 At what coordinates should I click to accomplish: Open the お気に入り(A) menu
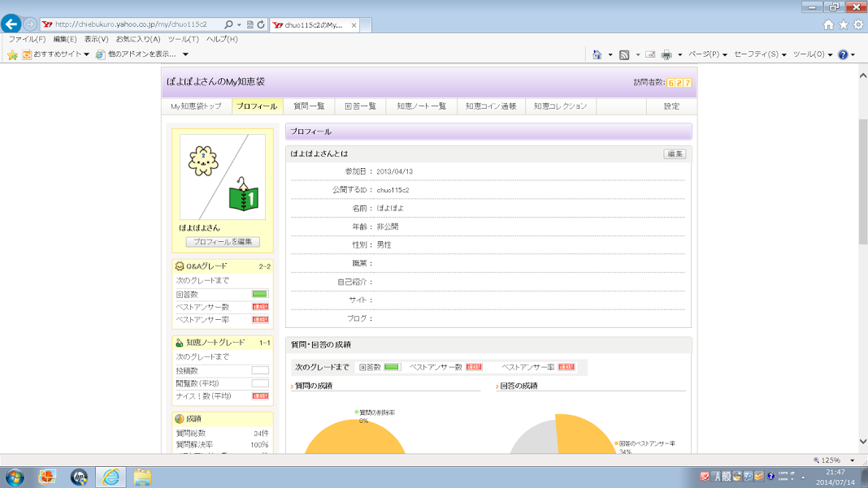[x=138, y=39]
